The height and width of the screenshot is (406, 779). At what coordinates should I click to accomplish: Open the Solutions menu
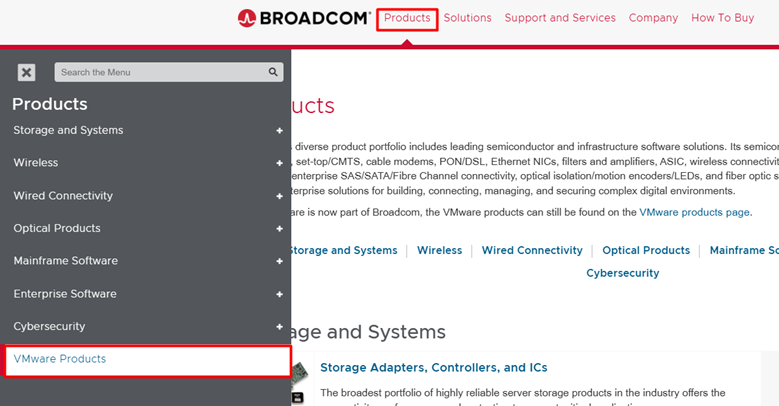point(468,18)
